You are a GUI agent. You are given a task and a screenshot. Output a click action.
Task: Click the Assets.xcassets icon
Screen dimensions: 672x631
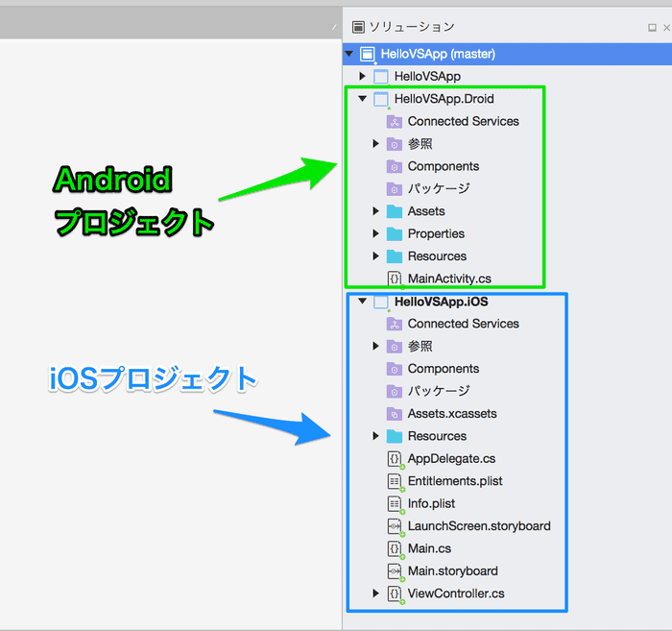(394, 414)
